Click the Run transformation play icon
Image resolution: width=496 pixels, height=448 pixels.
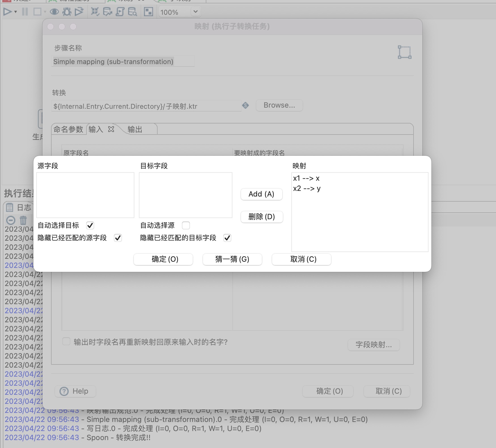coord(7,12)
